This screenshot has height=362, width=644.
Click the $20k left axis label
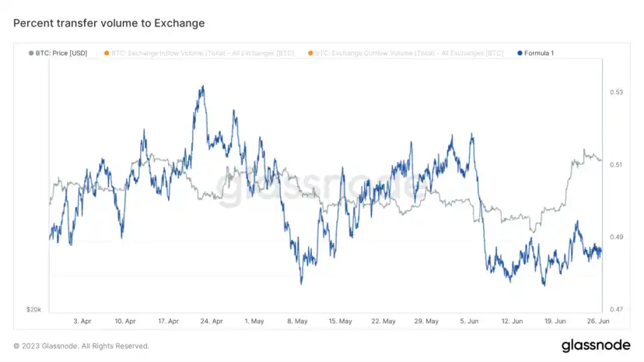[33, 309]
